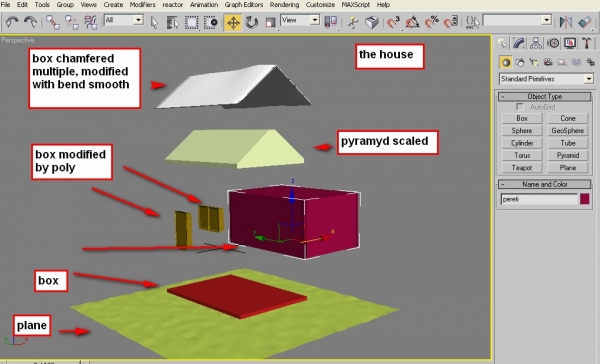Image resolution: width=600 pixels, height=364 pixels.
Task: Click the Teapot primitive button
Action: pyautogui.click(x=522, y=168)
